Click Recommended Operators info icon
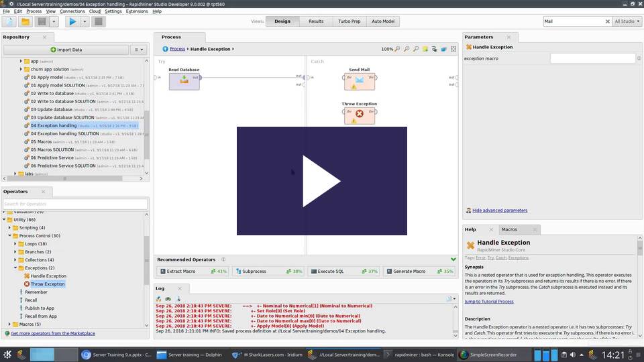 pyautogui.click(x=223, y=259)
